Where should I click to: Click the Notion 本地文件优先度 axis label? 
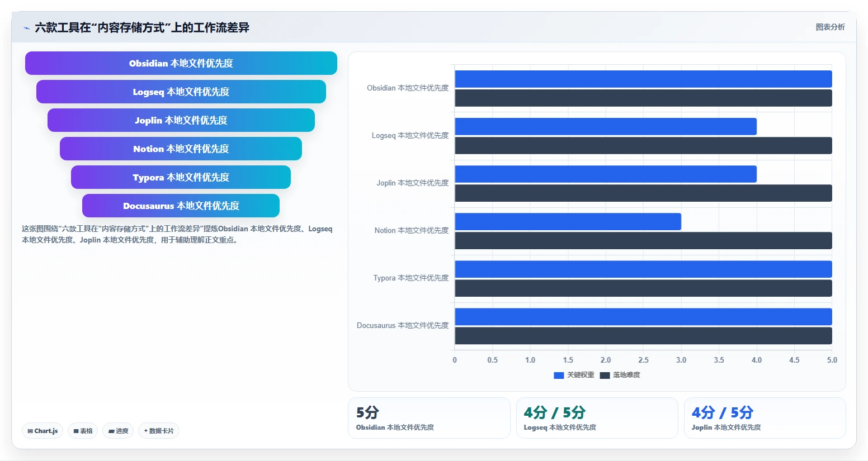tap(411, 230)
